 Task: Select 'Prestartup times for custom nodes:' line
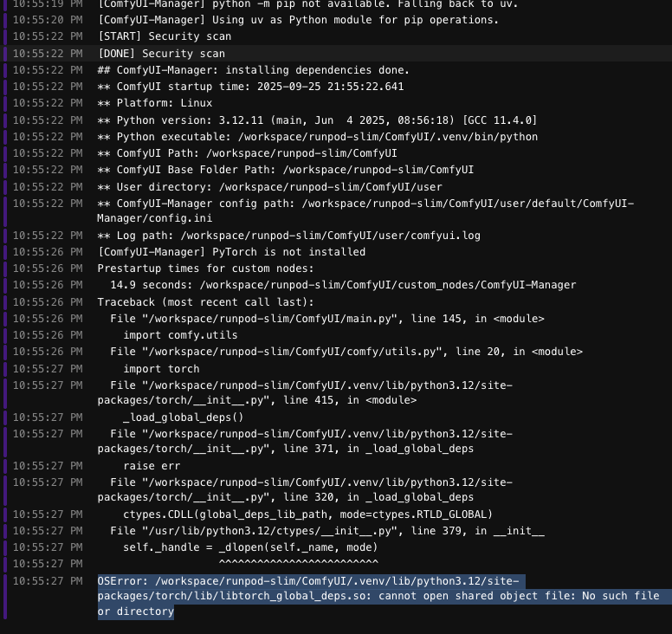point(206,268)
